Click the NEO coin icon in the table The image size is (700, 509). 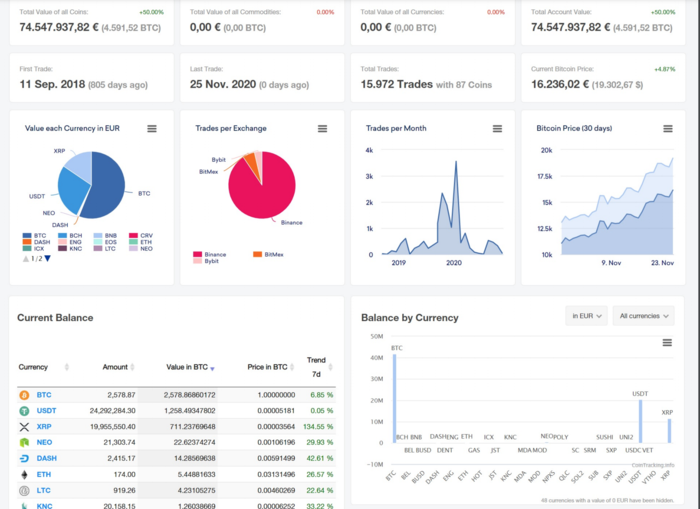[23, 442]
